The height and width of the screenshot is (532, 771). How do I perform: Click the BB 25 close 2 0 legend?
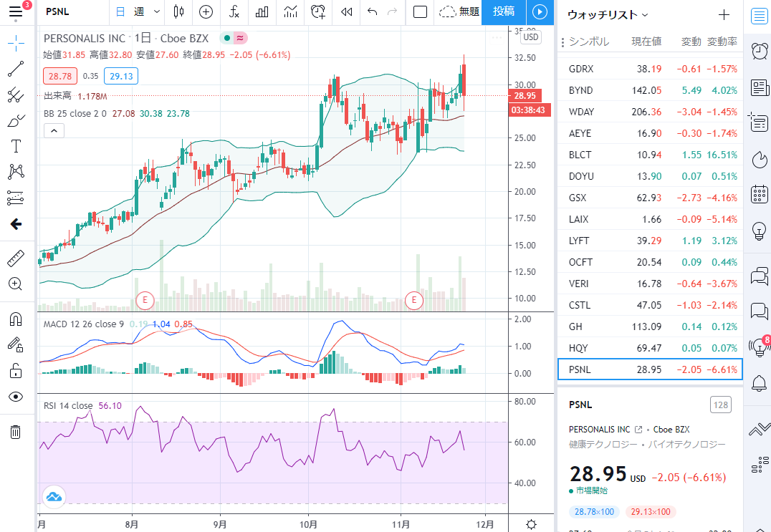pyautogui.click(x=75, y=113)
